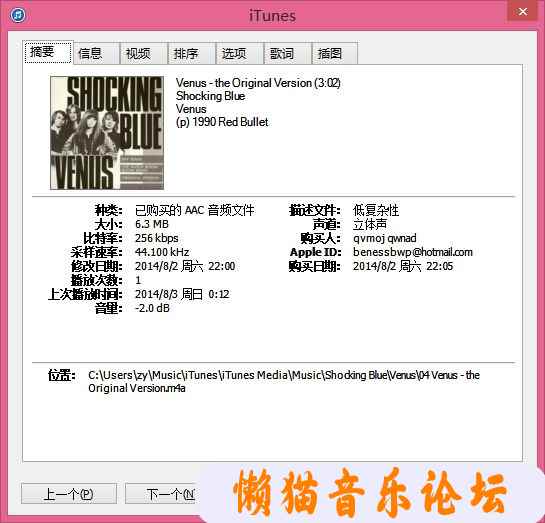545x523 pixels.
Task: Click the 256 kbps bitrate value
Action: (156, 238)
